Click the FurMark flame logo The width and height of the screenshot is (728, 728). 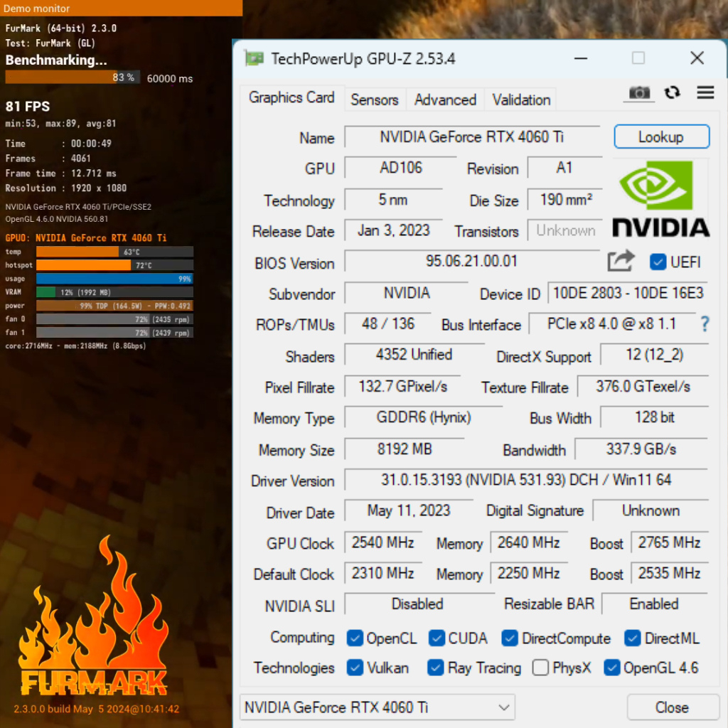pyautogui.click(x=93, y=616)
